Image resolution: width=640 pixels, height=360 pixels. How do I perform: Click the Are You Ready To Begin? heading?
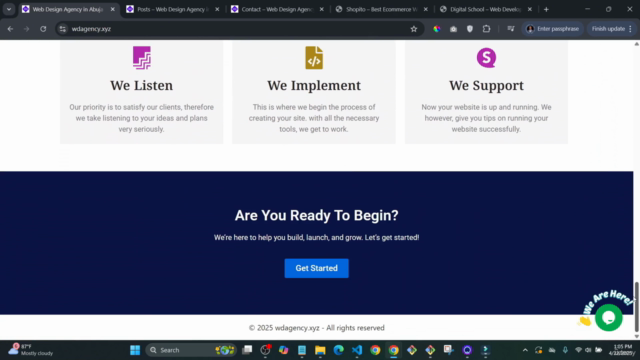point(316,216)
